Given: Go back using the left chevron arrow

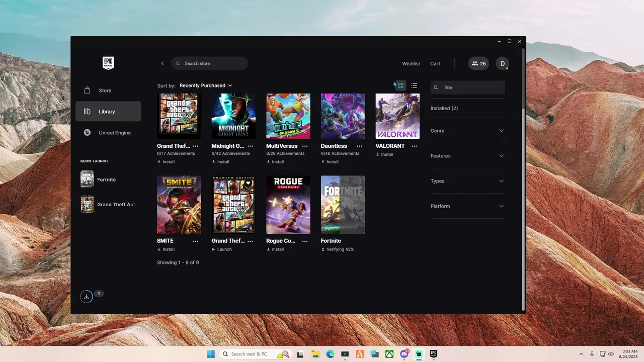Looking at the screenshot, I should 163,63.
